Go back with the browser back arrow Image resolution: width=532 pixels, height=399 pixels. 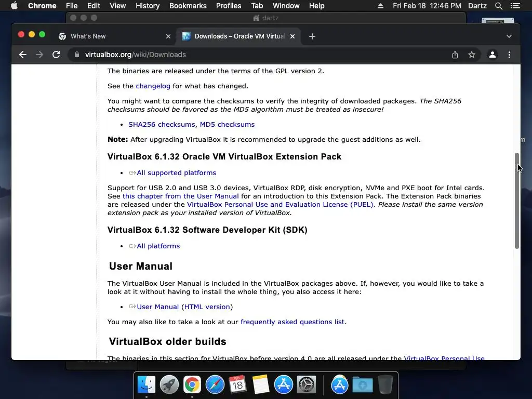pos(23,55)
